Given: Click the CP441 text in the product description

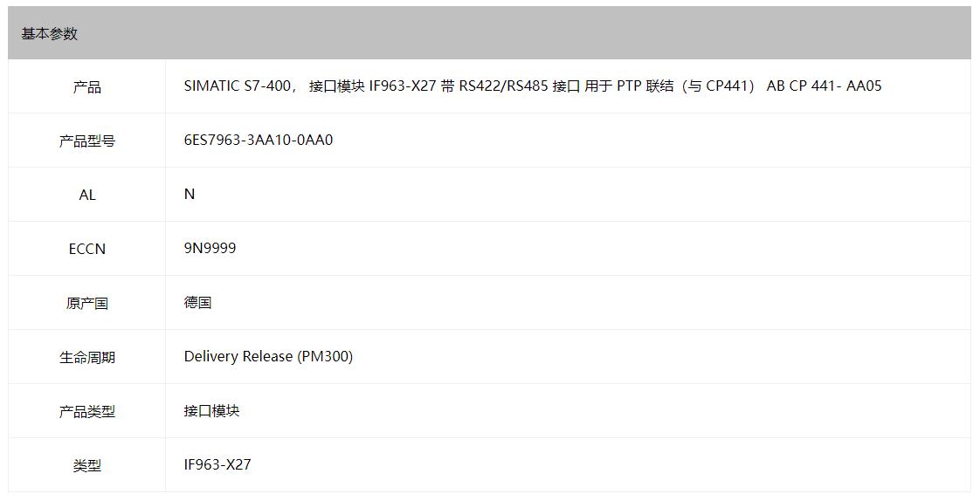Looking at the screenshot, I should (726, 86).
